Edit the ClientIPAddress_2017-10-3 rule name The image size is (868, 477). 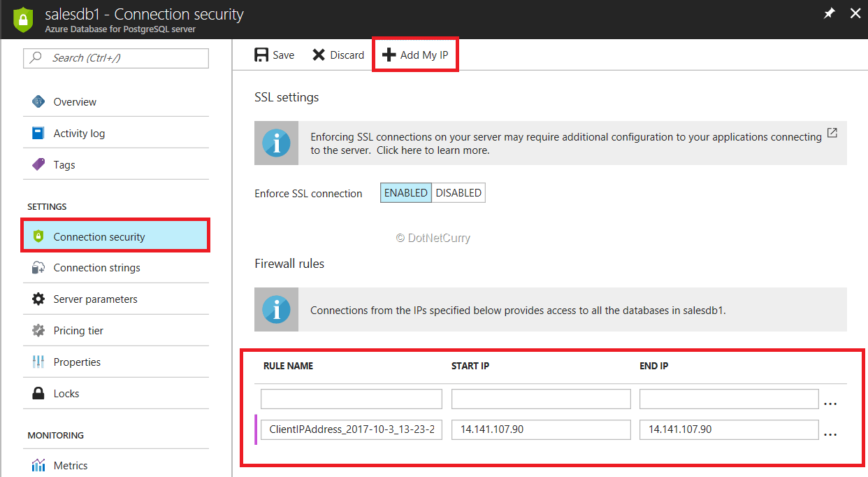click(x=352, y=429)
